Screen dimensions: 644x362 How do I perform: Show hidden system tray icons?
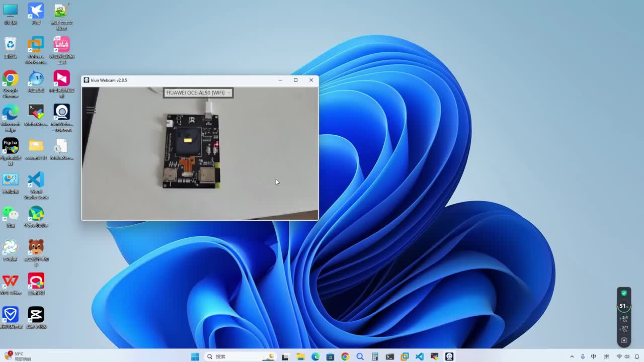click(572, 356)
